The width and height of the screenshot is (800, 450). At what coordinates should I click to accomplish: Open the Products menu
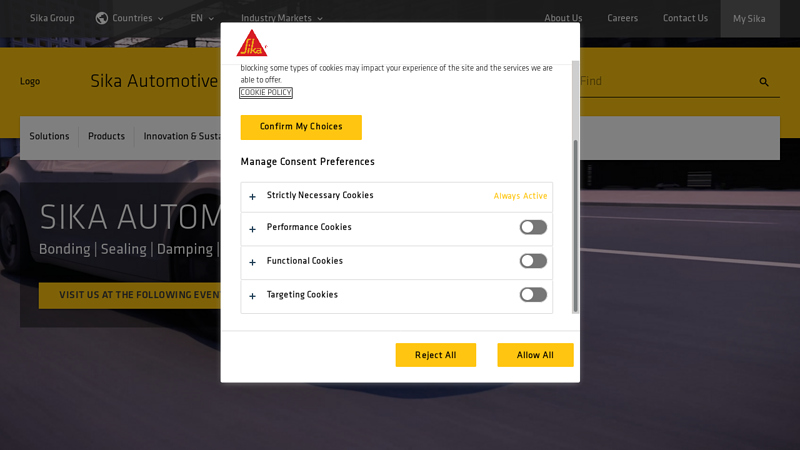pos(106,137)
